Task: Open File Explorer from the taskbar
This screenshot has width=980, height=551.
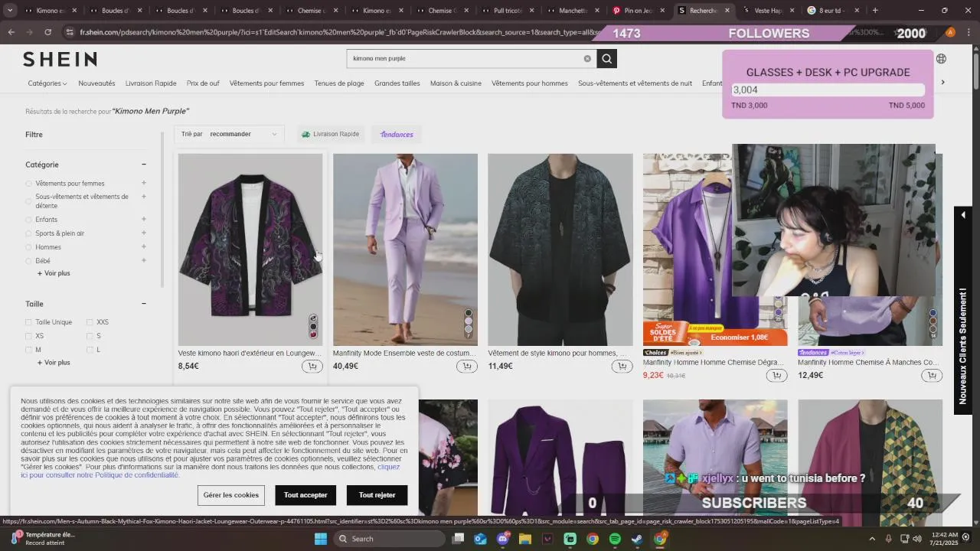Action: pos(525,539)
